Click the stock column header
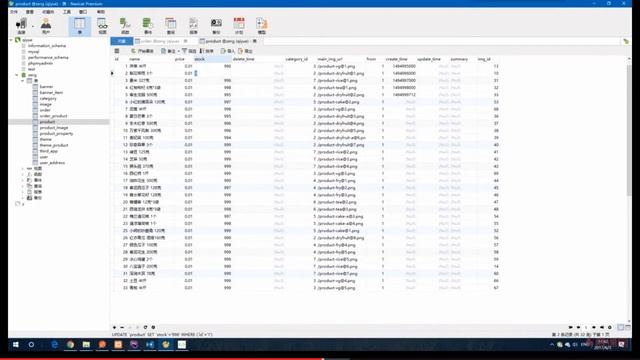This screenshot has height=360, width=640. 212,59
